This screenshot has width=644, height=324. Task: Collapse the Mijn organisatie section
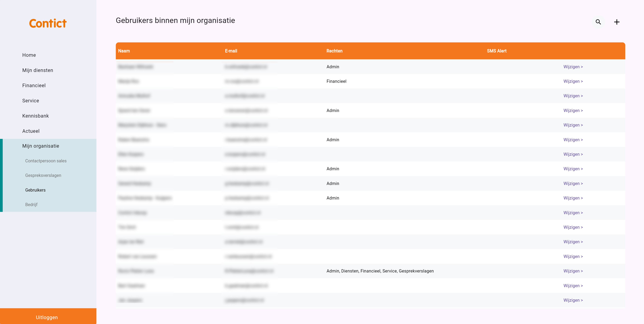pyautogui.click(x=40, y=146)
